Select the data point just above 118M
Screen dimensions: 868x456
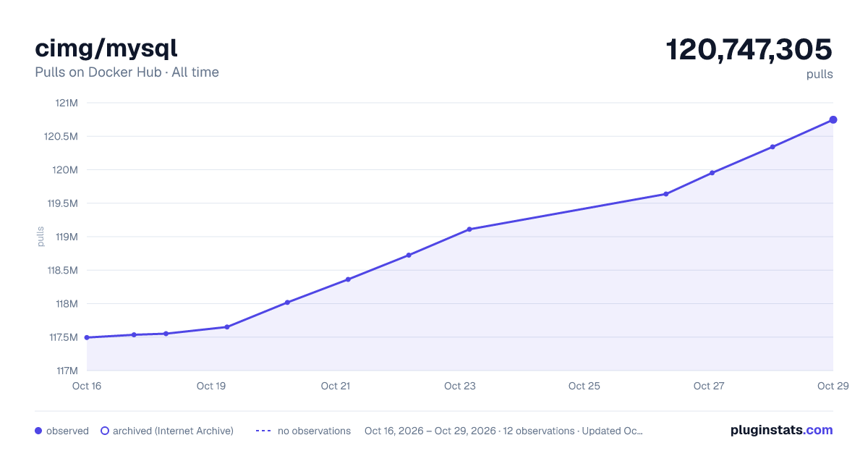click(x=287, y=303)
